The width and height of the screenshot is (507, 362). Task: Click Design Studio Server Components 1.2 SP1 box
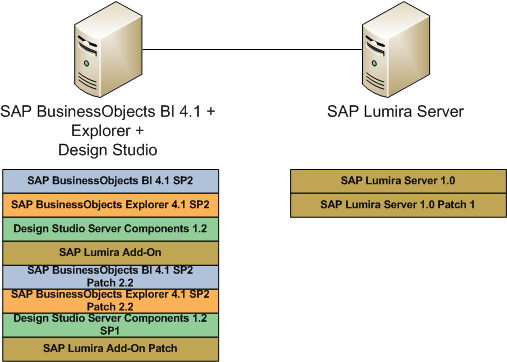pos(110,325)
